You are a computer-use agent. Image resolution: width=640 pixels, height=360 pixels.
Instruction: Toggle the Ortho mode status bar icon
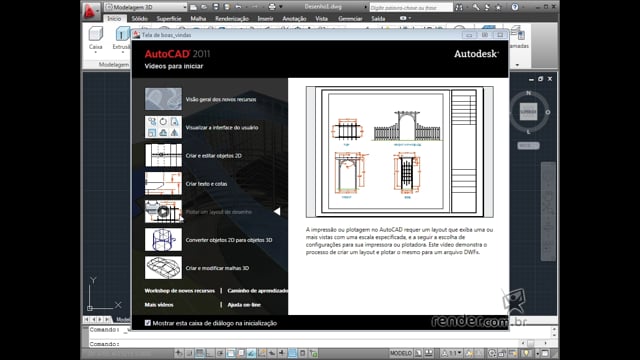(x=210, y=353)
